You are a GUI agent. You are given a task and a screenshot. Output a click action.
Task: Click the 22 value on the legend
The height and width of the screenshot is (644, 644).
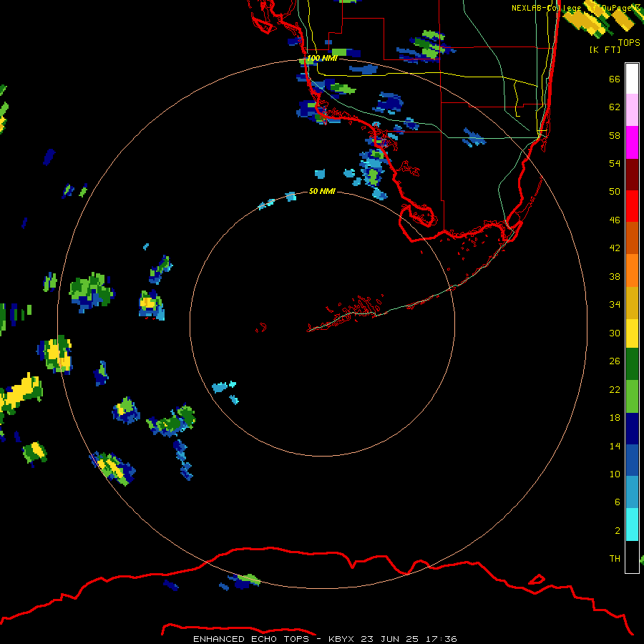pos(615,390)
